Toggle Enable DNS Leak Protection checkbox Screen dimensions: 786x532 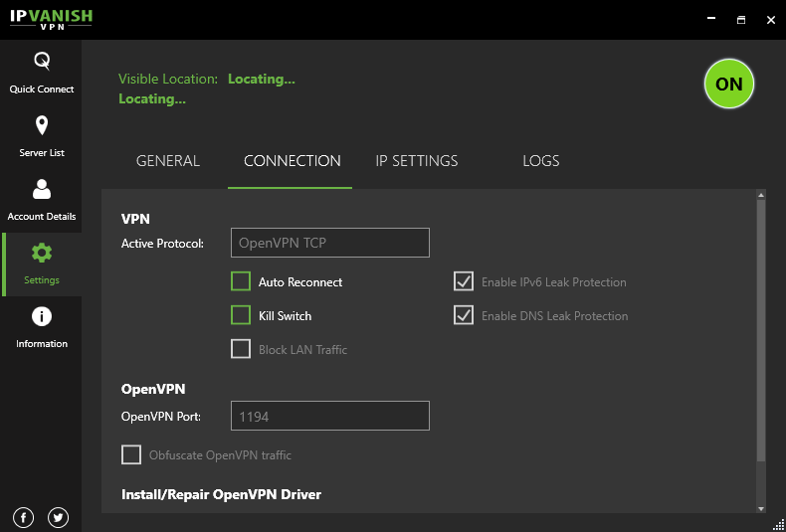click(463, 315)
